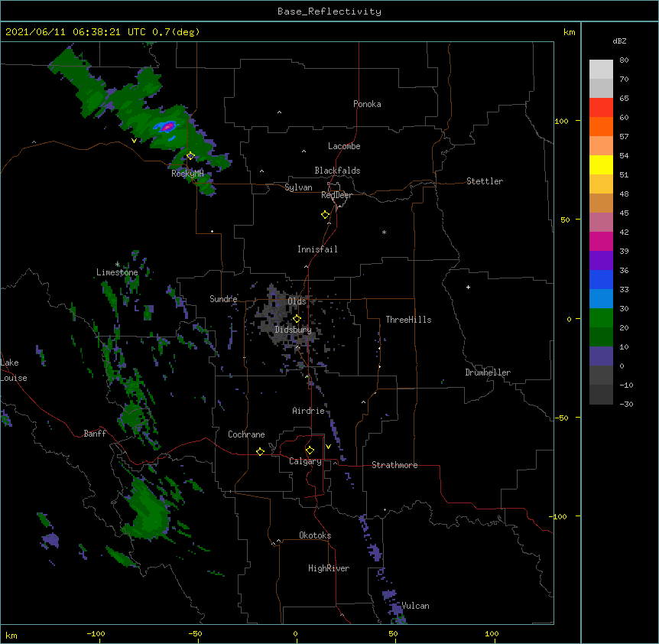Pick the orange 57-60 dBZ legend color

pos(601,126)
